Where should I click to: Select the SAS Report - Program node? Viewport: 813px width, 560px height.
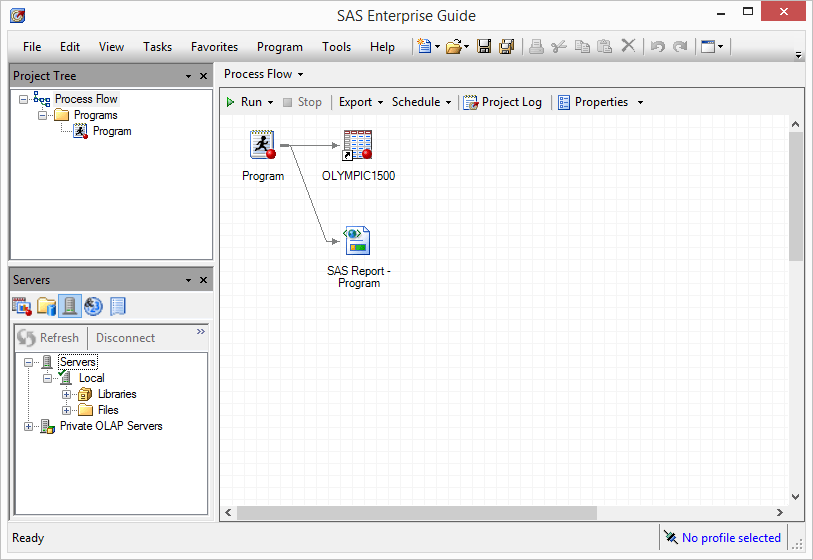[358, 241]
